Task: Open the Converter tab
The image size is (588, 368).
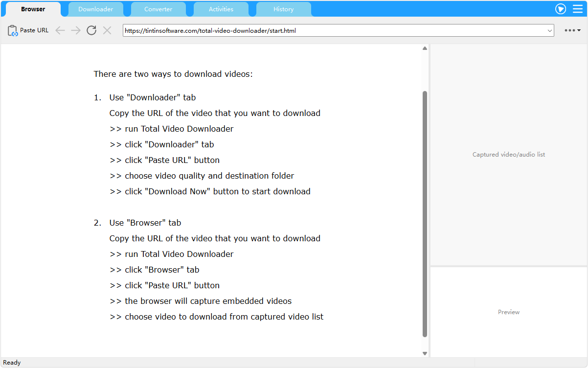Action: tap(158, 9)
